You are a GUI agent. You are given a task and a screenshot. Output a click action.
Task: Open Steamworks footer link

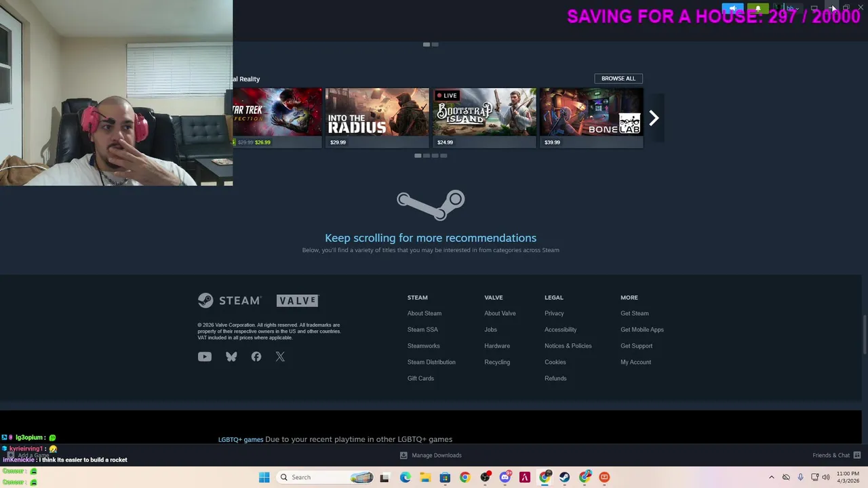pyautogui.click(x=424, y=346)
